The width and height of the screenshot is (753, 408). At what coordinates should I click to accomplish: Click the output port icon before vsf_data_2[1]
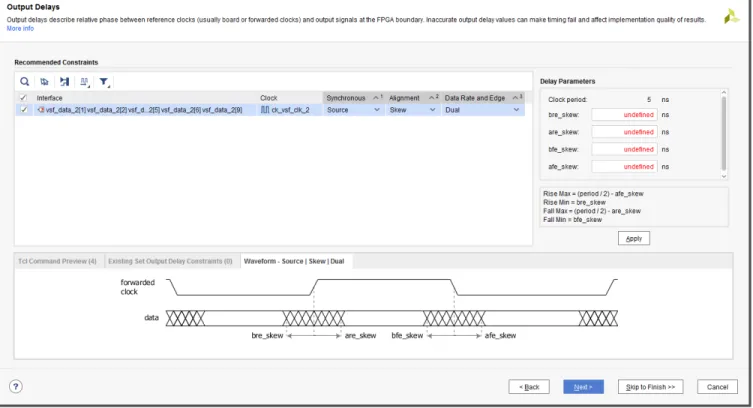[41, 110]
